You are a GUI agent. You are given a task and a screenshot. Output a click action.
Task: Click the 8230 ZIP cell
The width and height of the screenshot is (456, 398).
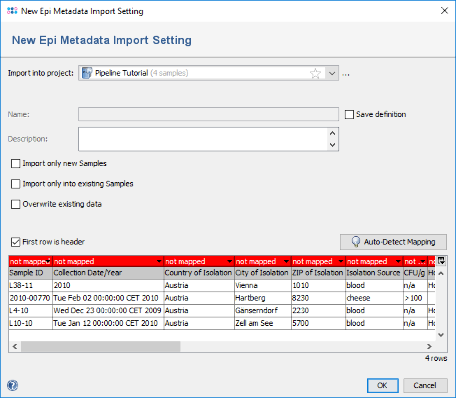[318, 298]
